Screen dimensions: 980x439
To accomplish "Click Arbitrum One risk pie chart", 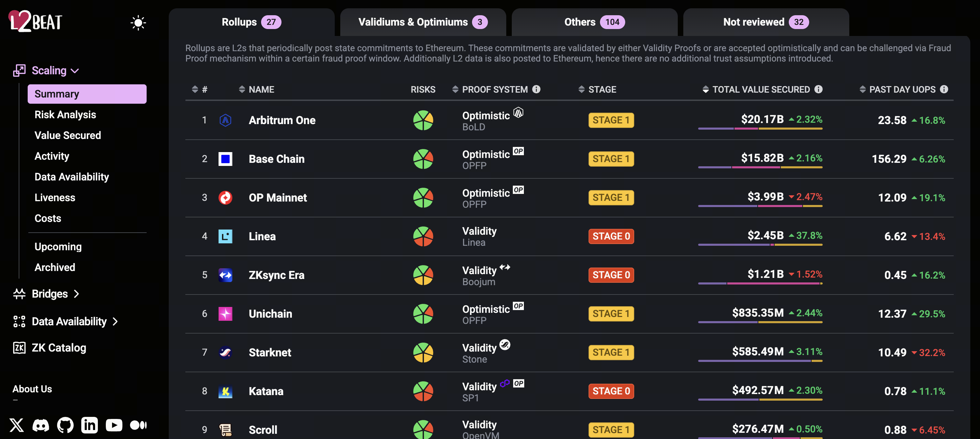I will 423,120.
